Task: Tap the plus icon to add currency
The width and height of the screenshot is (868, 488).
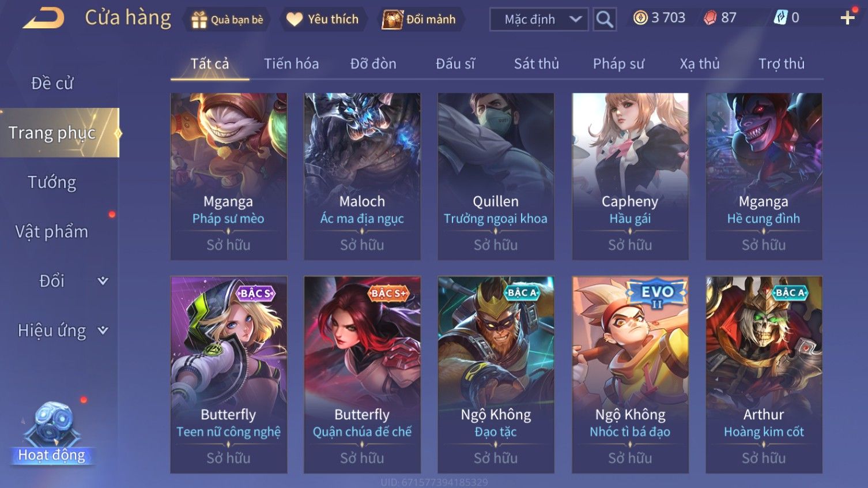Action: pyautogui.click(x=847, y=18)
